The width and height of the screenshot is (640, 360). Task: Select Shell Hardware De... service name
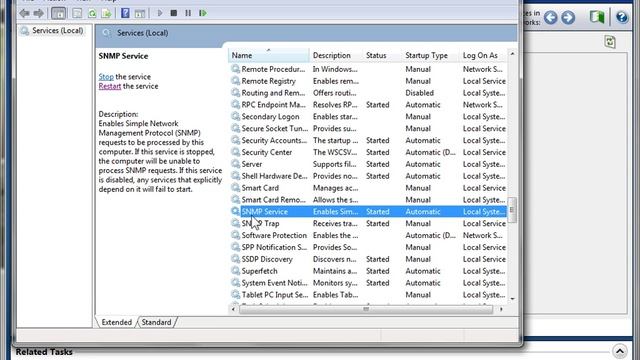(274, 176)
